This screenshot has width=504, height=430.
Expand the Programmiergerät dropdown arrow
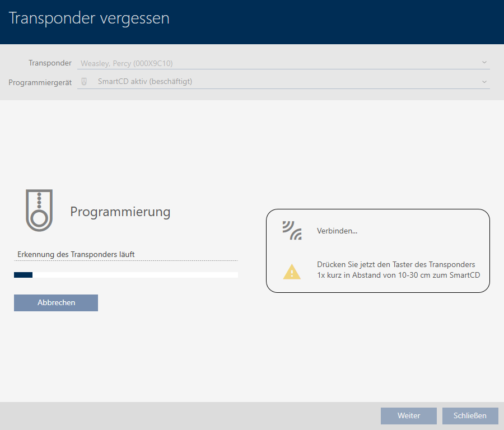[x=484, y=81]
